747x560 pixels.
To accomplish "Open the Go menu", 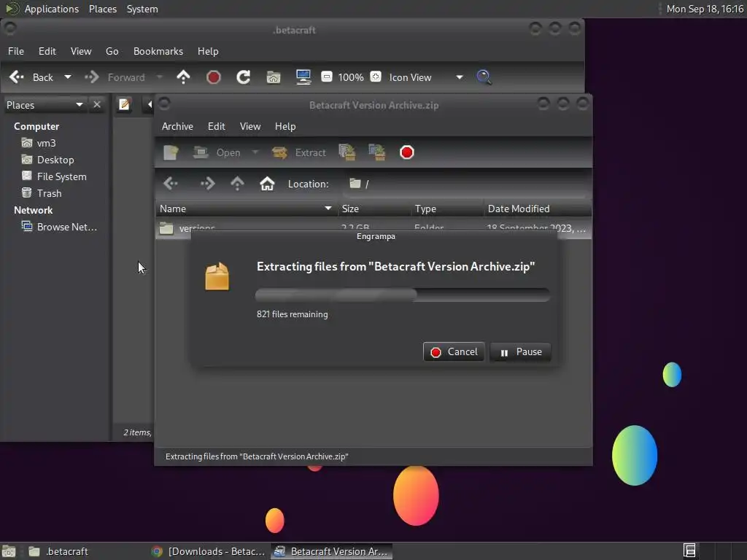I will [112, 51].
